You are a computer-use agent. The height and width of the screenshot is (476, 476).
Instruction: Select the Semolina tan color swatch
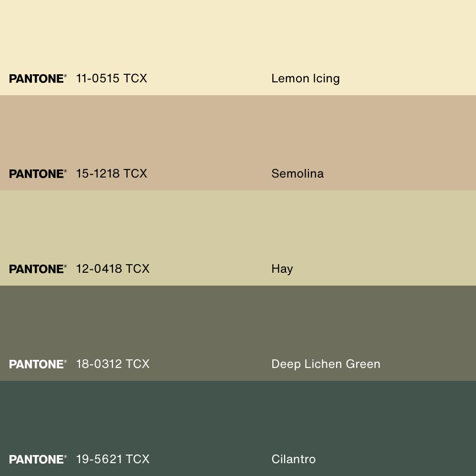238,133
